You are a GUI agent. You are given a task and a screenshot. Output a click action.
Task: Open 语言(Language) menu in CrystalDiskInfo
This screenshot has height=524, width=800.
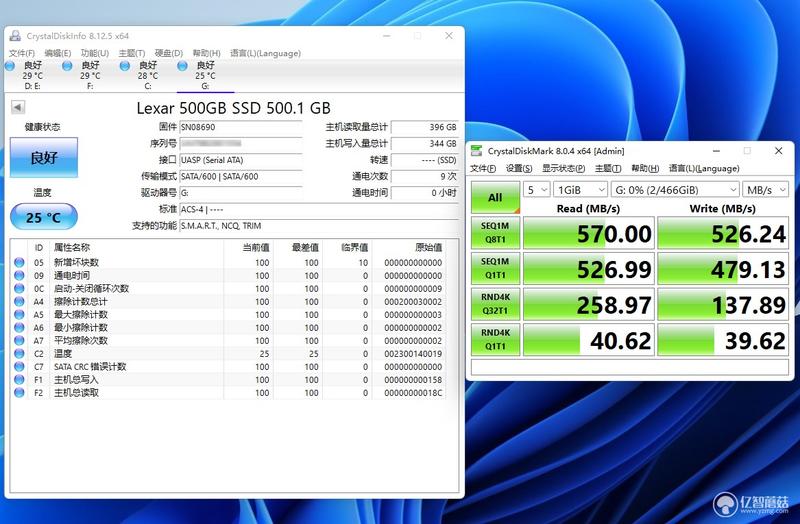tap(265, 53)
